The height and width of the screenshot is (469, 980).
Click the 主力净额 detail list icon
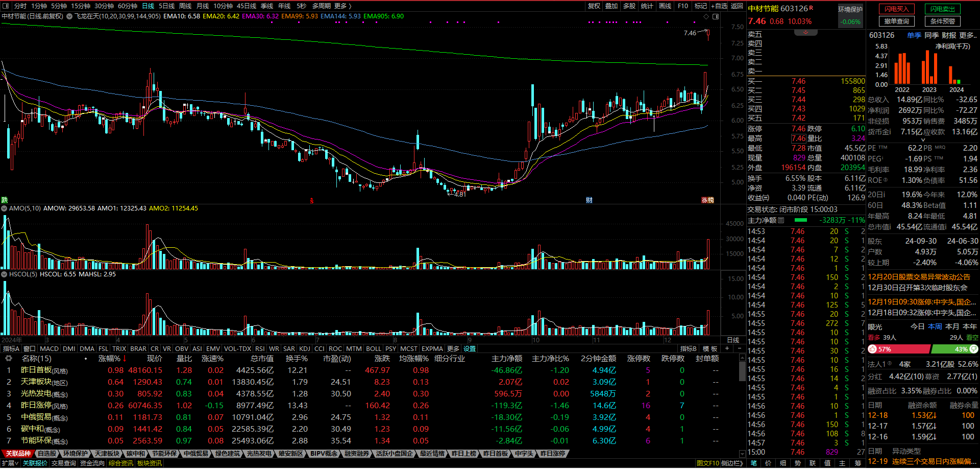781,220
